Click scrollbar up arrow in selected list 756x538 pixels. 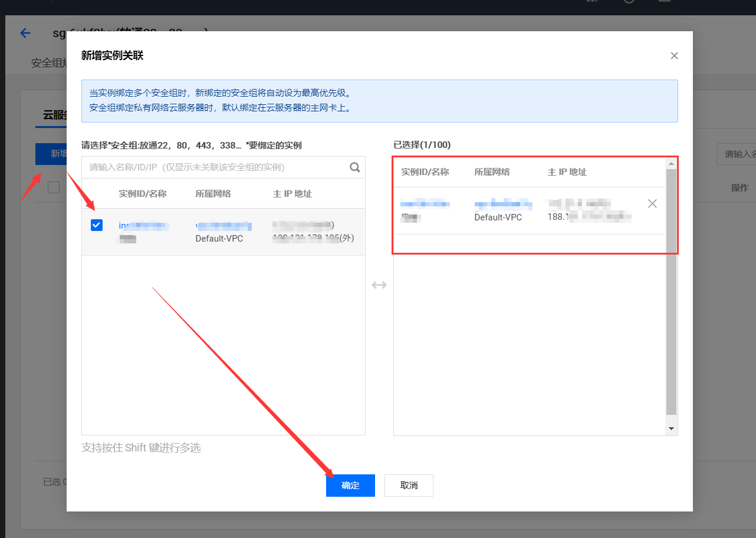(x=671, y=163)
